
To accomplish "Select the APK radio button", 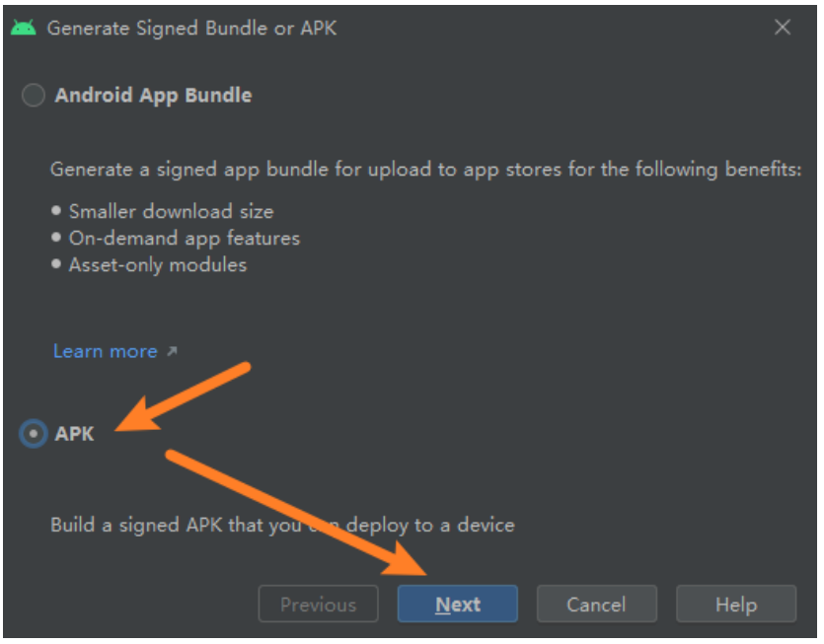I will (34, 433).
